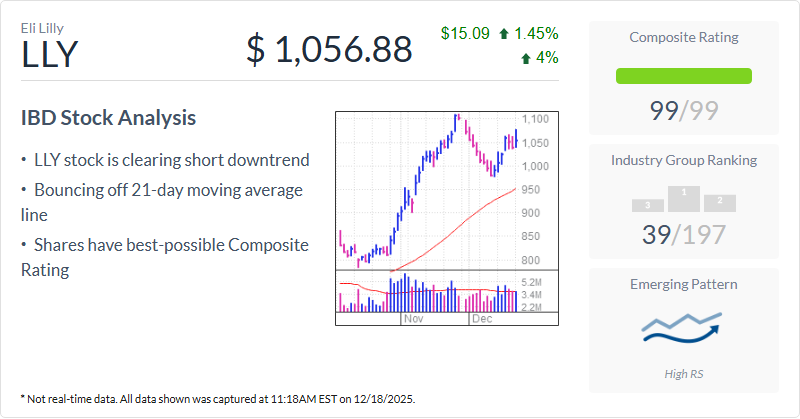The height and width of the screenshot is (419, 800).
Task: Click the volume bars below the chart
Action: click(x=430, y=296)
